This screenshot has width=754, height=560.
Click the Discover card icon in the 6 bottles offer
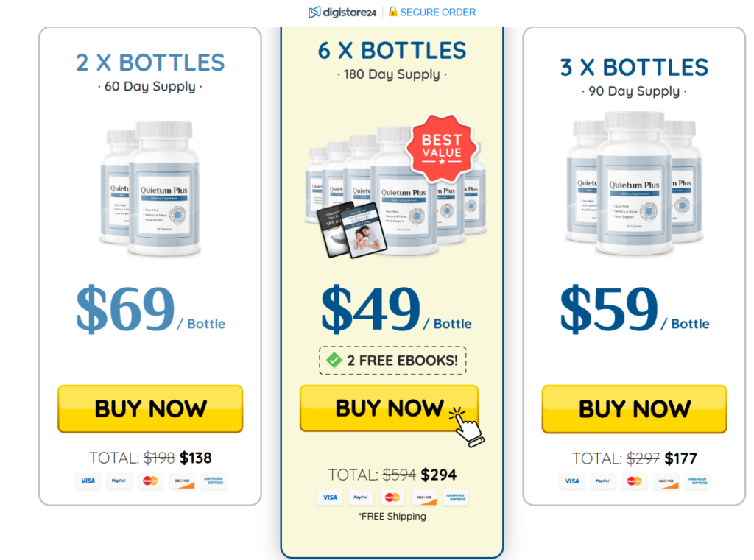click(424, 497)
